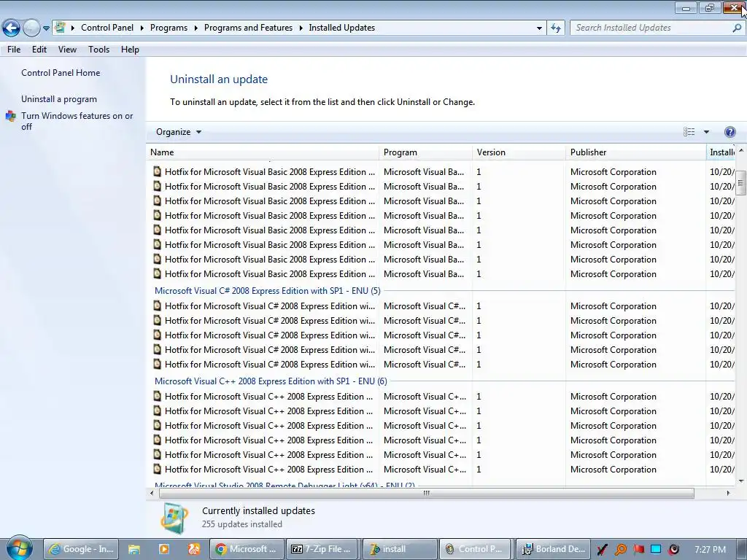Expand the view options dropdown arrow
This screenshot has width=747, height=560.
(x=706, y=132)
